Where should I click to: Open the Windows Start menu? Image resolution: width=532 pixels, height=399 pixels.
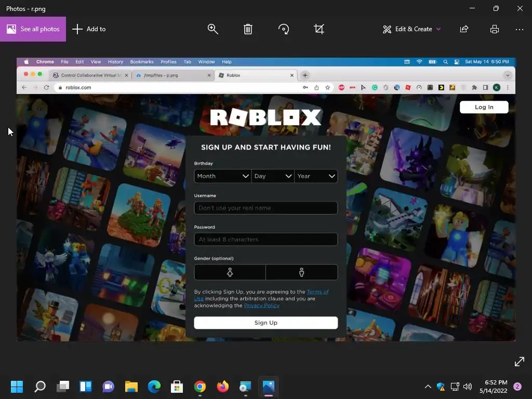(17, 387)
